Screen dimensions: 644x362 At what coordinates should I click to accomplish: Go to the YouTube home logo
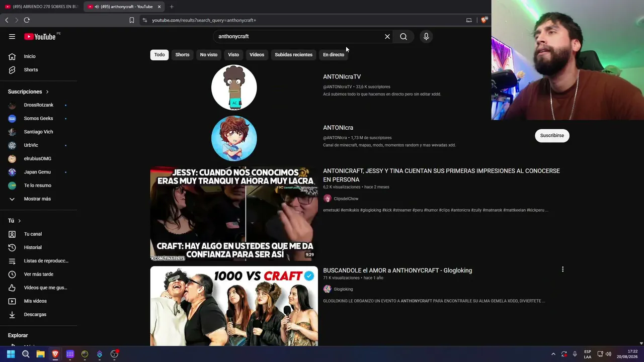40,36
